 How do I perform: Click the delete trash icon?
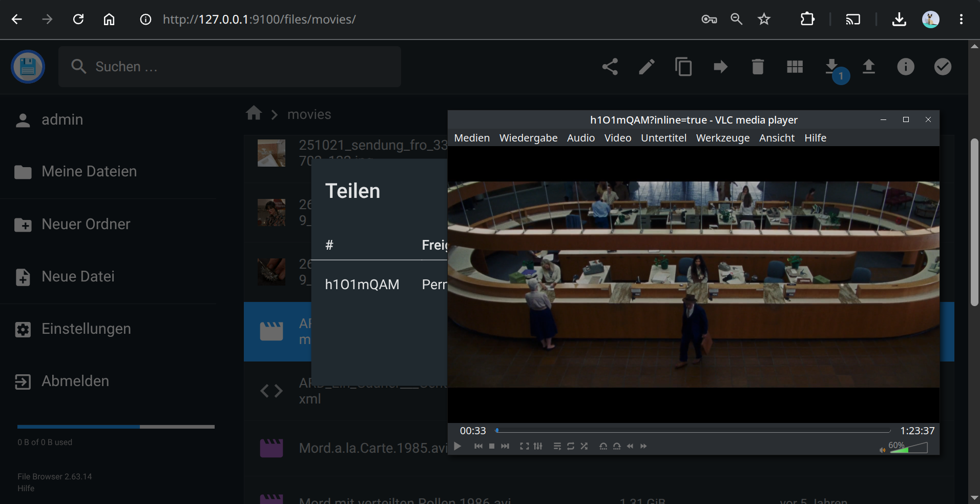758,67
